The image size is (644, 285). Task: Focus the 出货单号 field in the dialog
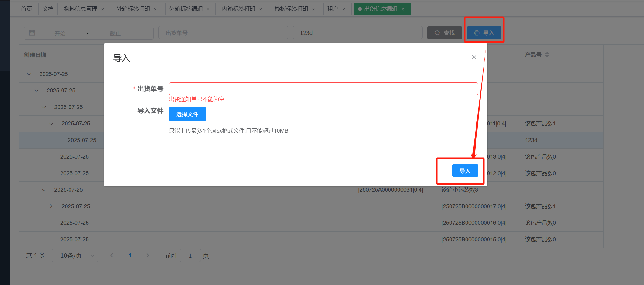pos(323,89)
